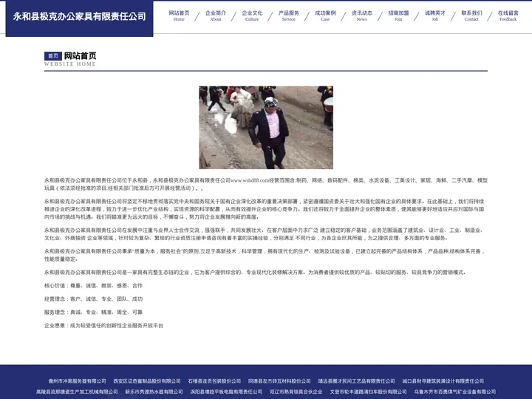The width and height of the screenshot is (532, 399).
Task: Open footer link 高陵县流那捷瓷生产加工机械有限公司
Action: click(x=77, y=392)
